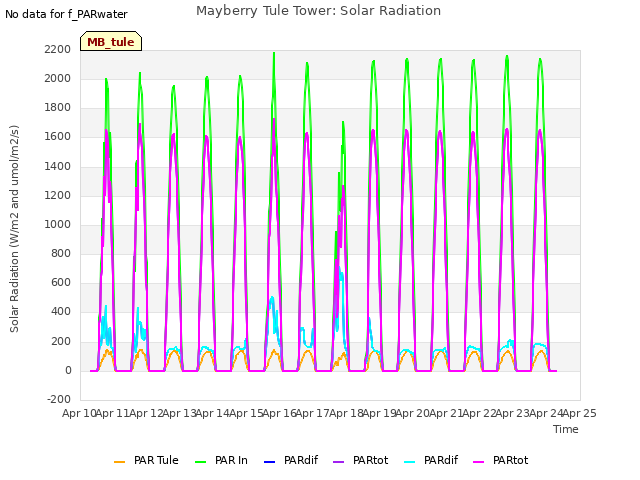Click the blue PARdif legend swatch

269,462
